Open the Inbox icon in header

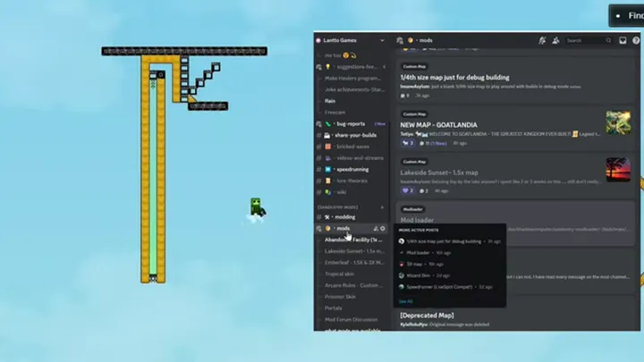point(623,40)
